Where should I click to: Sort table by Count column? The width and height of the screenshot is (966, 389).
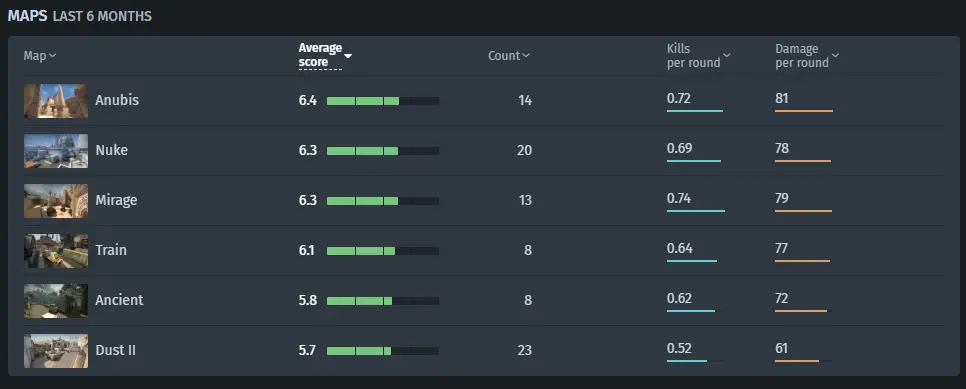(x=509, y=56)
